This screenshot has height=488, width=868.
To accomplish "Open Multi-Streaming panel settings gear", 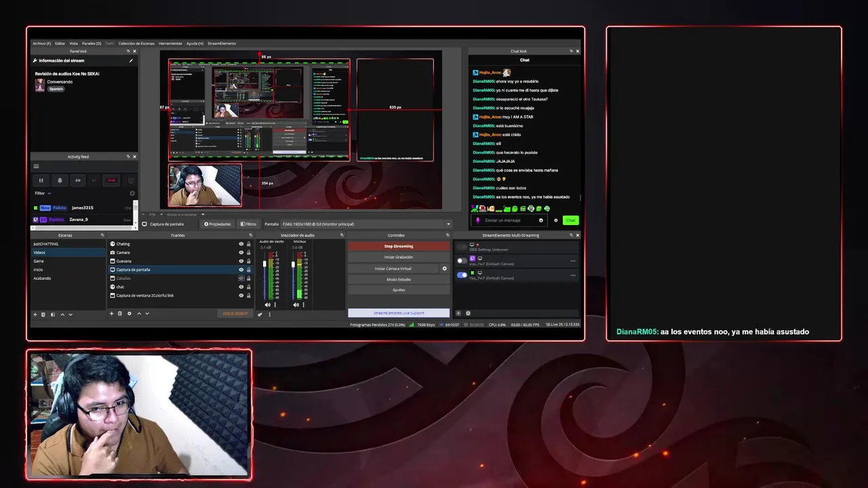I will point(467,313).
